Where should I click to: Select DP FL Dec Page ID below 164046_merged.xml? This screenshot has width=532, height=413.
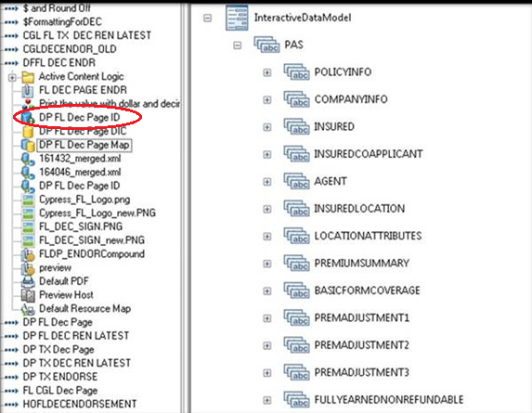tap(80, 186)
